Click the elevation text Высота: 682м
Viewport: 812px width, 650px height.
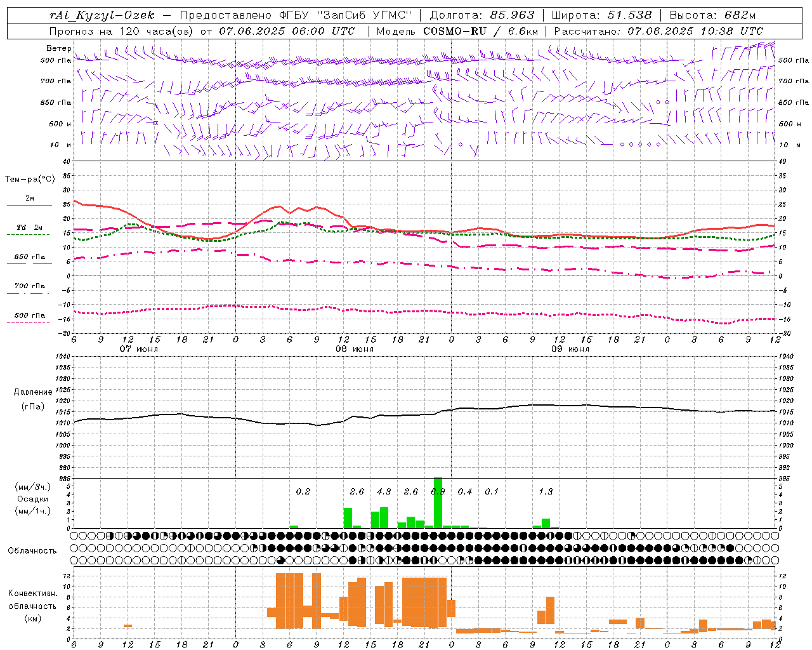point(712,15)
